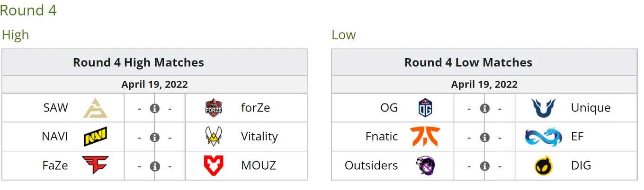Screen dimensions: 644x190
Task: Click the Vitality bee logo
Action: pos(213,137)
